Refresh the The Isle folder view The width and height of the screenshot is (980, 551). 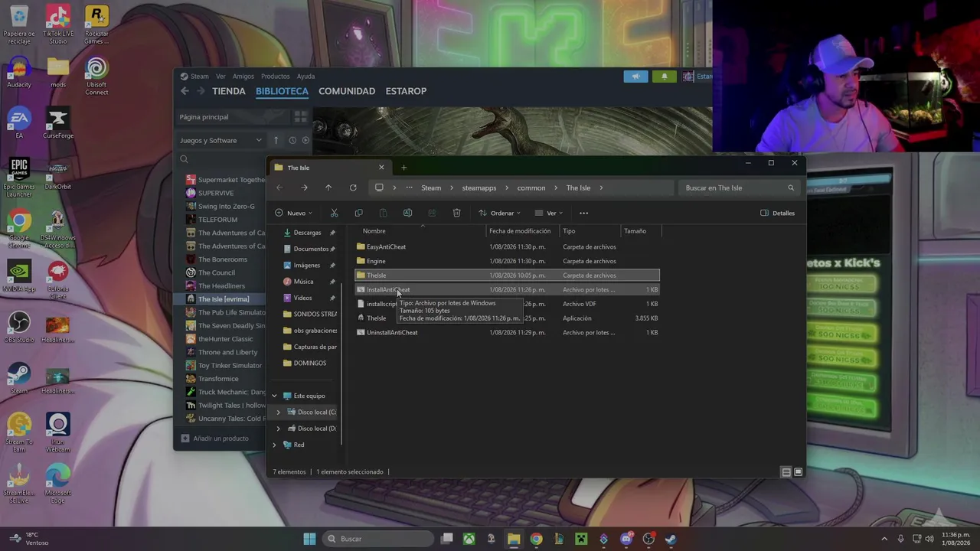[353, 187]
